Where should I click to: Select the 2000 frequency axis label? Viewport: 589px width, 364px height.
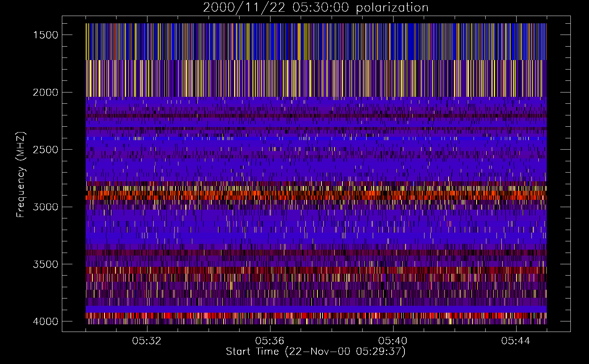(46, 92)
